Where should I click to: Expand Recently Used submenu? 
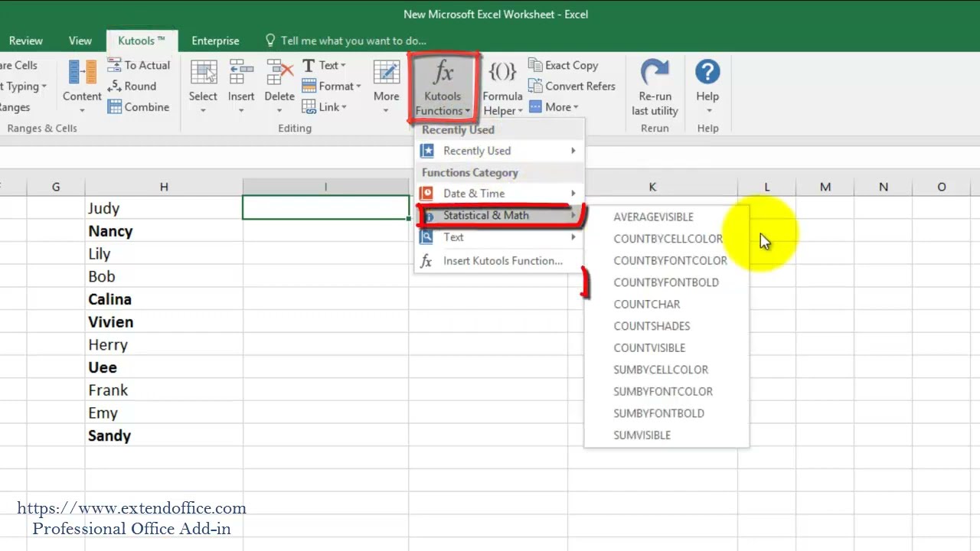(x=500, y=151)
